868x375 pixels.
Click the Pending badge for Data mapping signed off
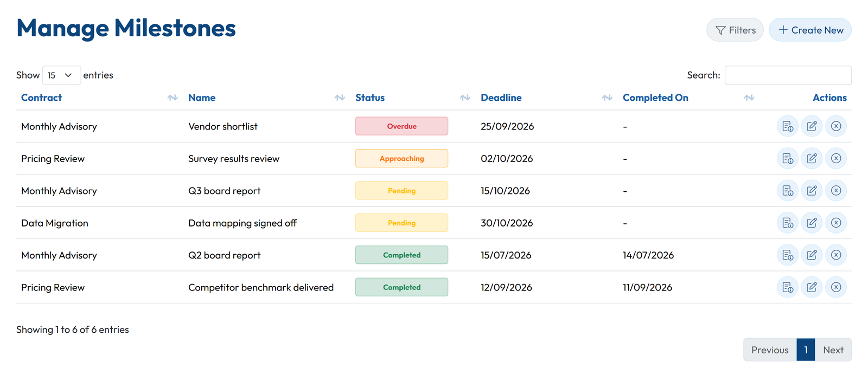point(401,223)
